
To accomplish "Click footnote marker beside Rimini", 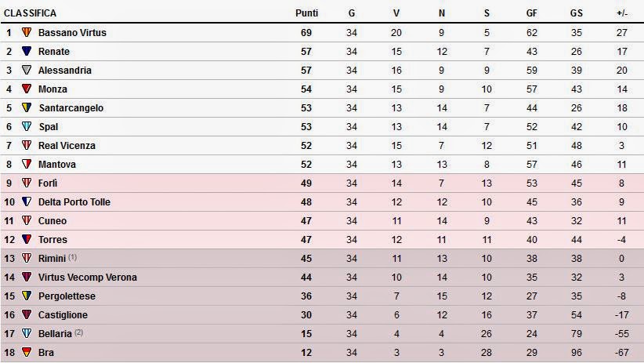I will pyautogui.click(x=72, y=257).
